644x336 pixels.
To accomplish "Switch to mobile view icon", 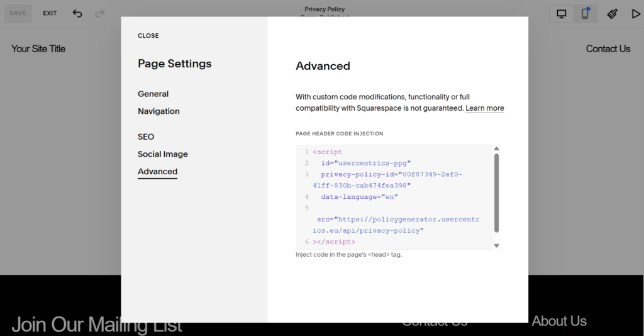I will (x=585, y=14).
